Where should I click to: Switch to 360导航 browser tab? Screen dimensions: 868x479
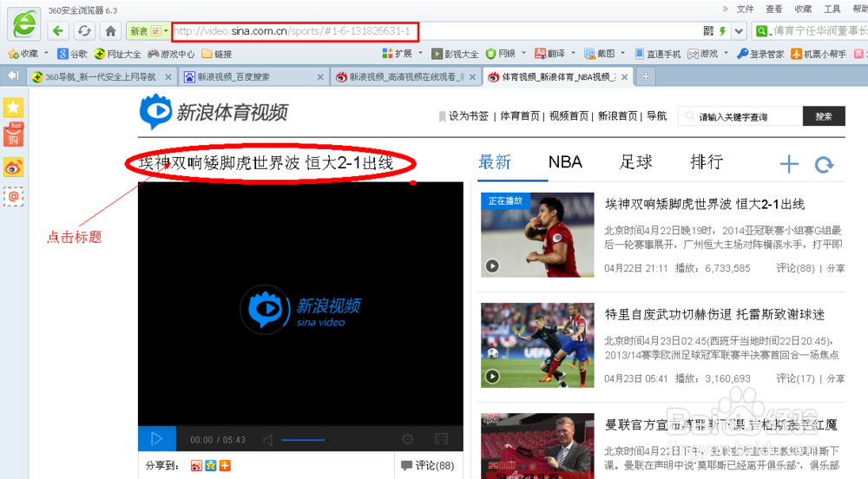point(102,77)
